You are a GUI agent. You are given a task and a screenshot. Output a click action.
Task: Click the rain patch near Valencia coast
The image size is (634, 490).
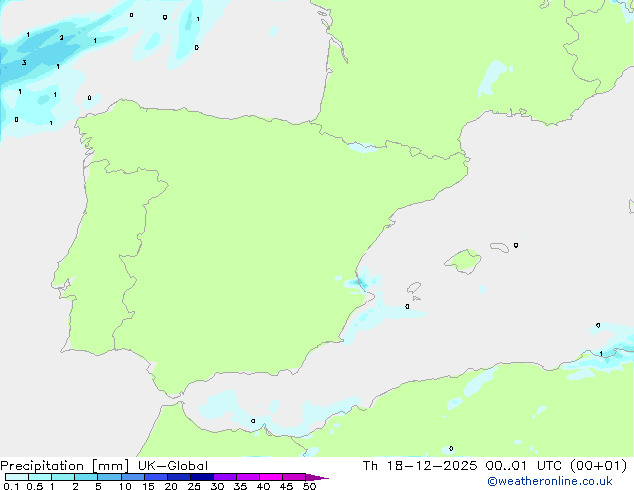pos(360,282)
